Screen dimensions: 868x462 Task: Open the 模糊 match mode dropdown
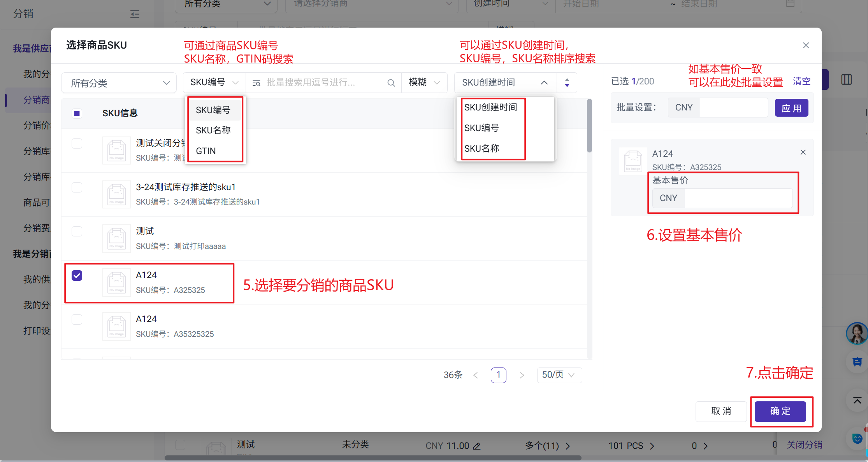coord(424,82)
